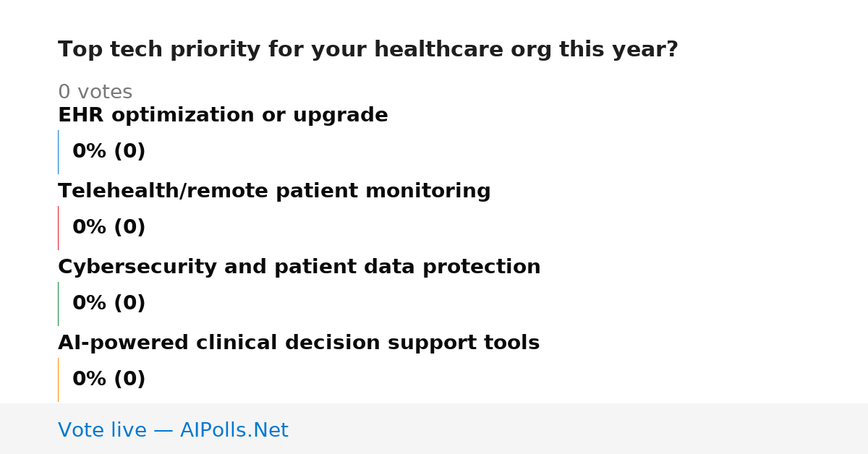Click the blue EHR optimization result bar

click(x=58, y=152)
